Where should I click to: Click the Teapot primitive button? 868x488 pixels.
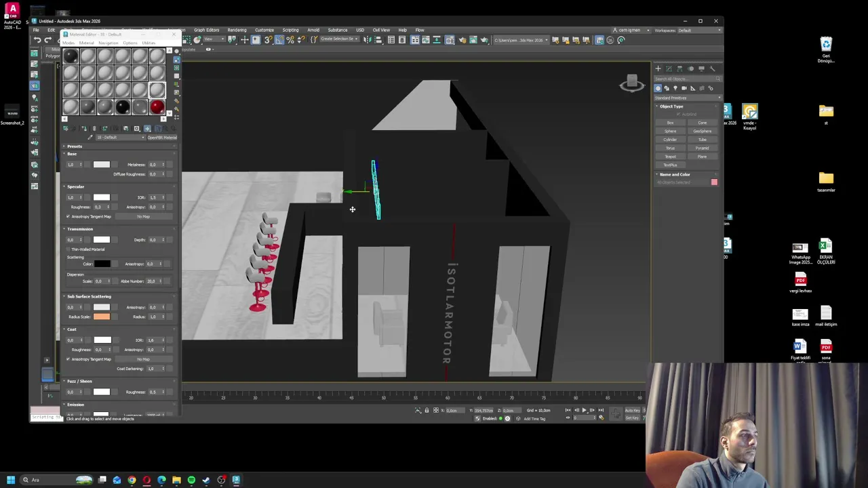pos(670,157)
